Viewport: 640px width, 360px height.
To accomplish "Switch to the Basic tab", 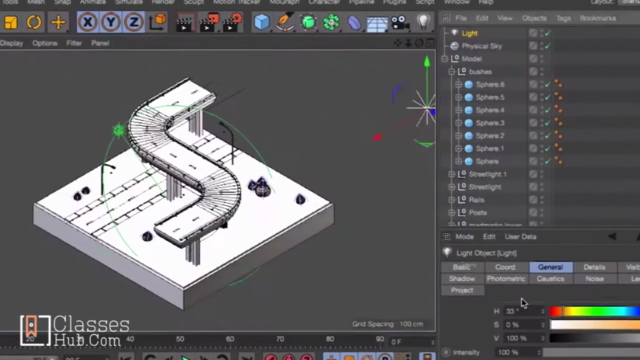I will 462,267.
